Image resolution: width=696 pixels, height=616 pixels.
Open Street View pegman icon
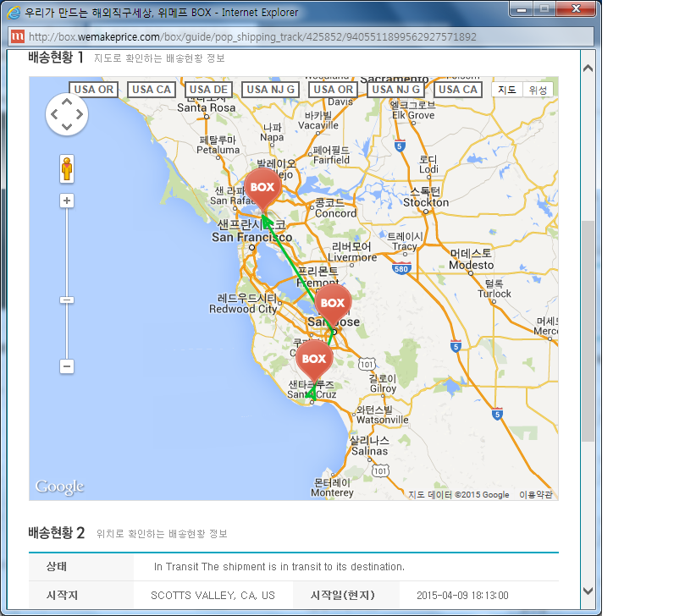coord(67,168)
